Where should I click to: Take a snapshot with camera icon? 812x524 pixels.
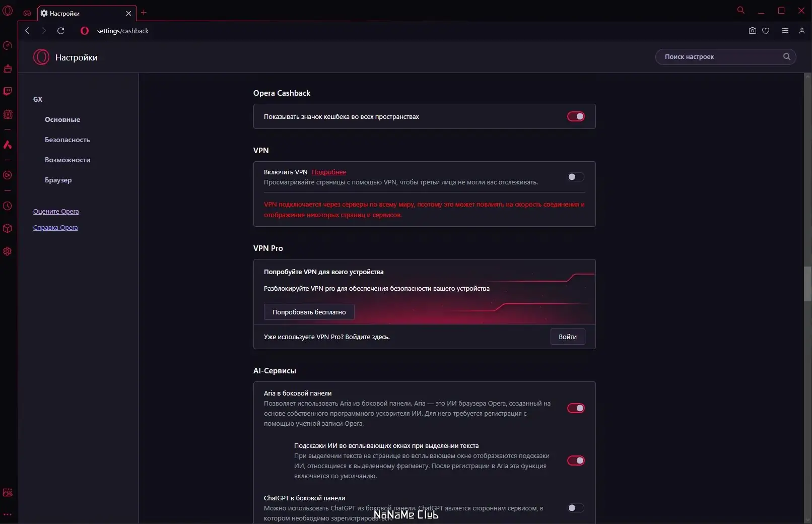pyautogui.click(x=752, y=31)
